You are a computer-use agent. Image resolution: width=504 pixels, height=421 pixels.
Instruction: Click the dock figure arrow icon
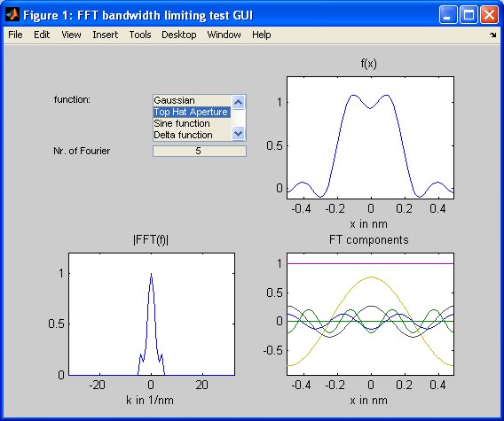coord(493,35)
